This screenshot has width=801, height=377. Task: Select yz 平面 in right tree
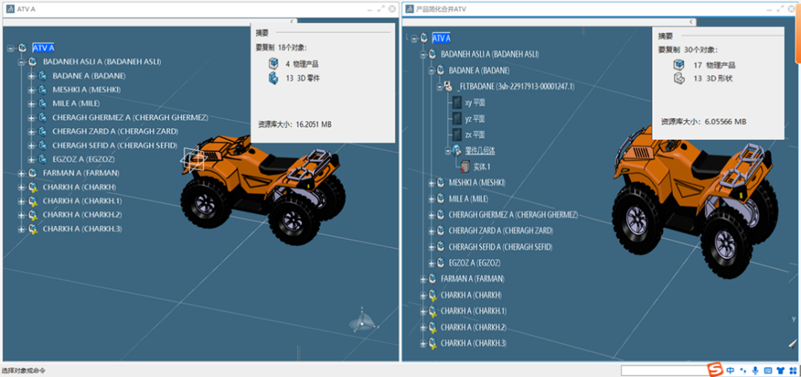point(475,119)
